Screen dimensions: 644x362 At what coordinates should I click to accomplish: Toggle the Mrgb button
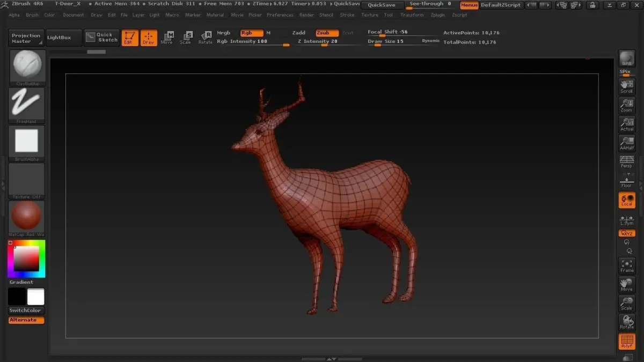(x=224, y=33)
